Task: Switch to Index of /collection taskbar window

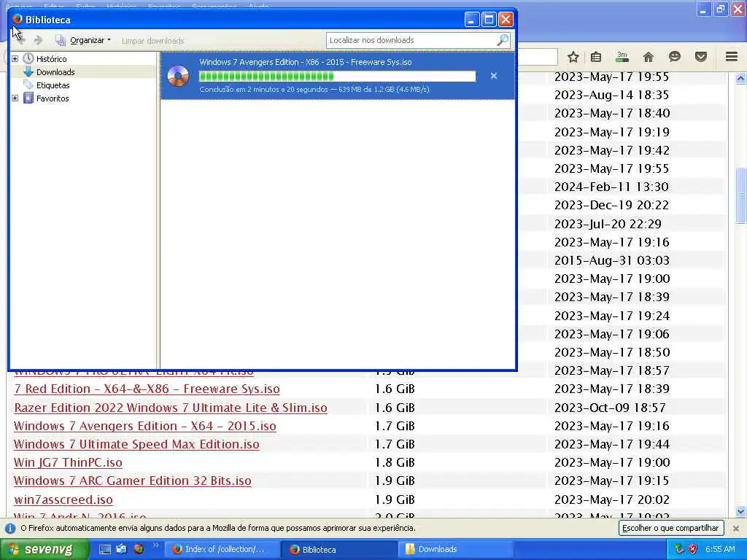Action: click(222, 550)
